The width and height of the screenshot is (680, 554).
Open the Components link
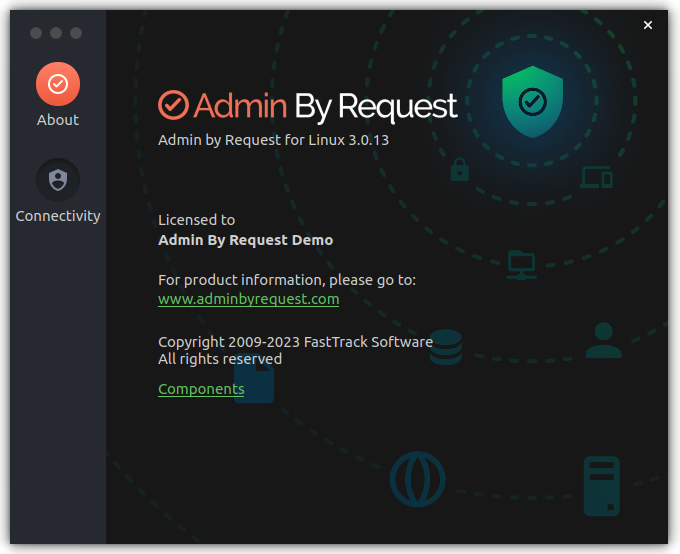201,389
